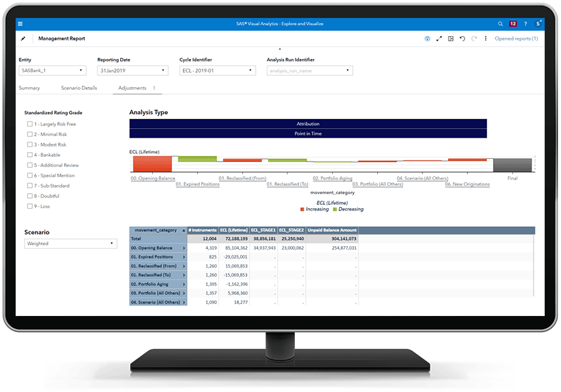Open the help question mark icon
The height and width of the screenshot is (392, 561).
click(525, 24)
